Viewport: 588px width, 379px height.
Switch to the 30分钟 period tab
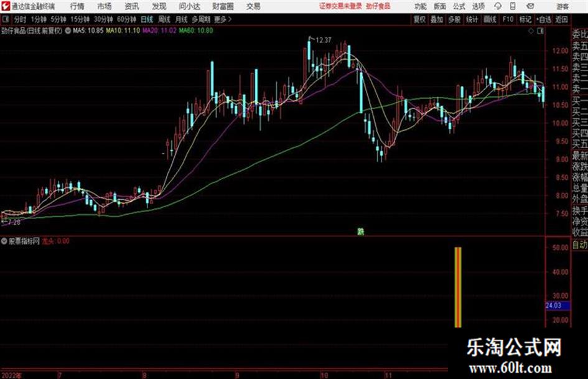coord(103,19)
